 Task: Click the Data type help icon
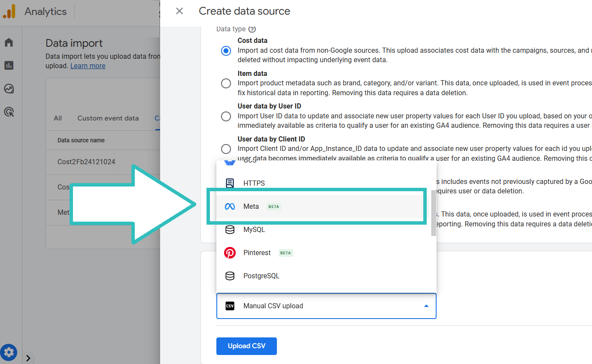pos(252,29)
